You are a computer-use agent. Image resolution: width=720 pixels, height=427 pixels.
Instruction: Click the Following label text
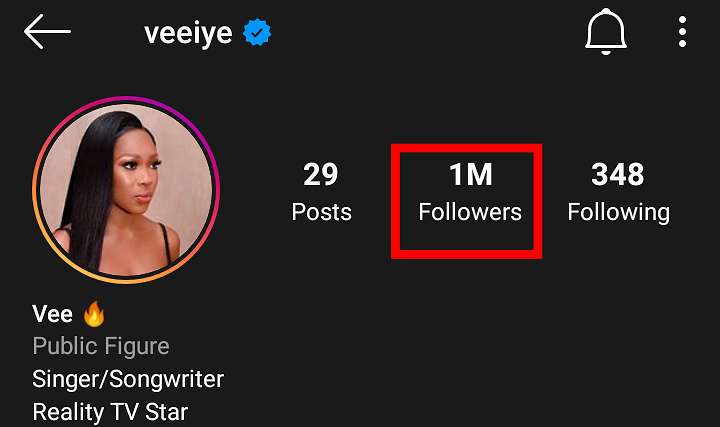[x=619, y=214]
